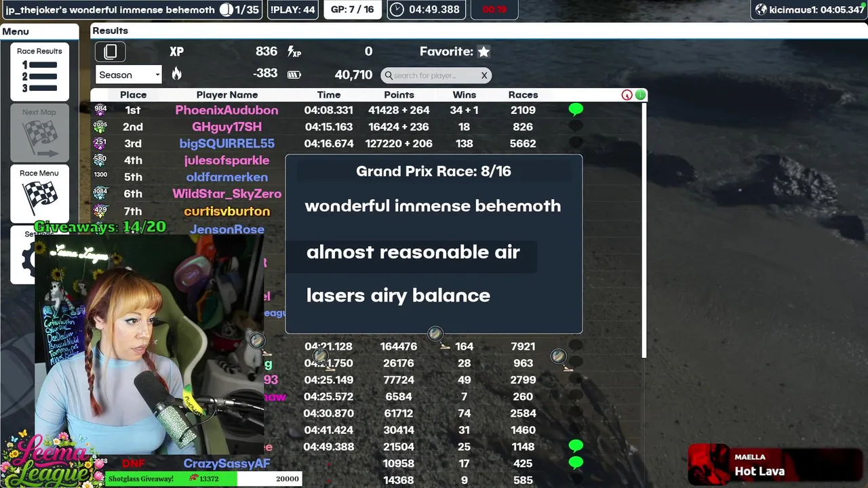Vote for almost reasonable air map
This screenshot has width=868, height=488.
coord(412,252)
